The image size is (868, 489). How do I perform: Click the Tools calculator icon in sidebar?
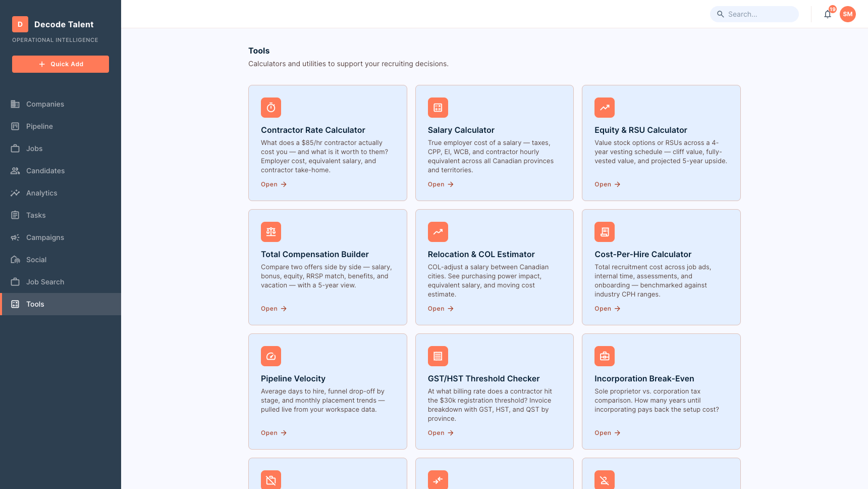coord(15,304)
